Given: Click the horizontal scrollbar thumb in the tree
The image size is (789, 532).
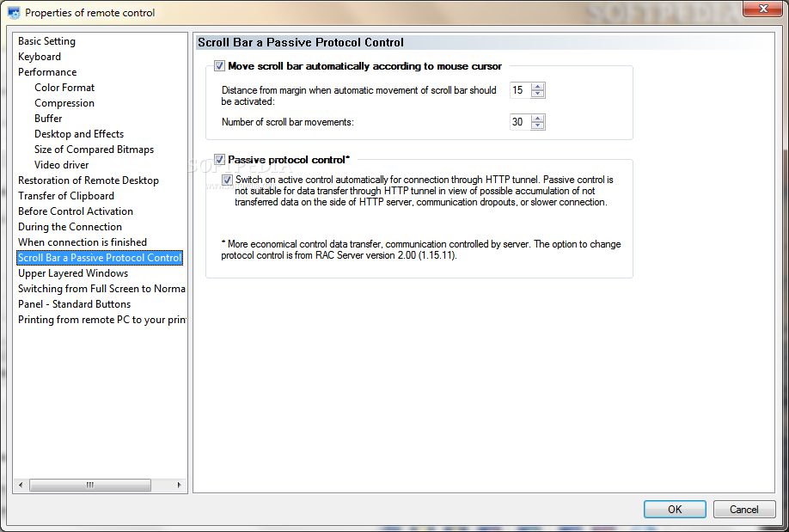Looking at the screenshot, I should (90, 486).
